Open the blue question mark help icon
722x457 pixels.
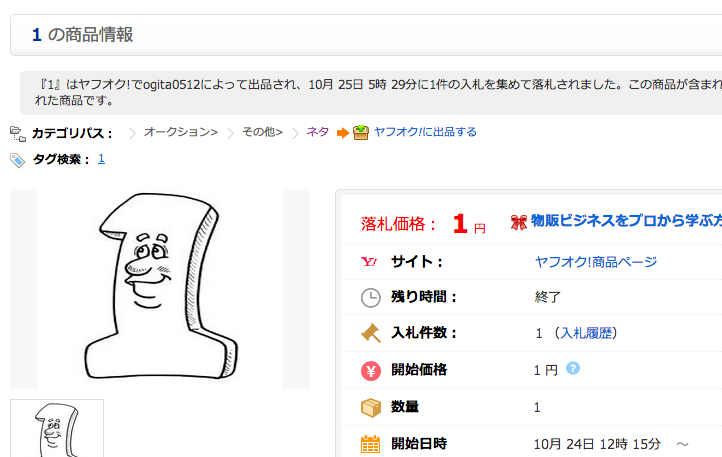click(x=573, y=368)
